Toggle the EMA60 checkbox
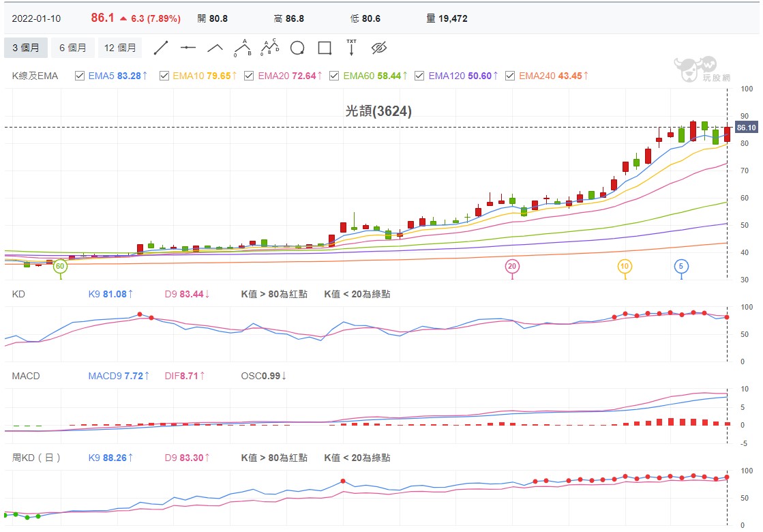This screenshot has height=532, width=763. (x=334, y=76)
